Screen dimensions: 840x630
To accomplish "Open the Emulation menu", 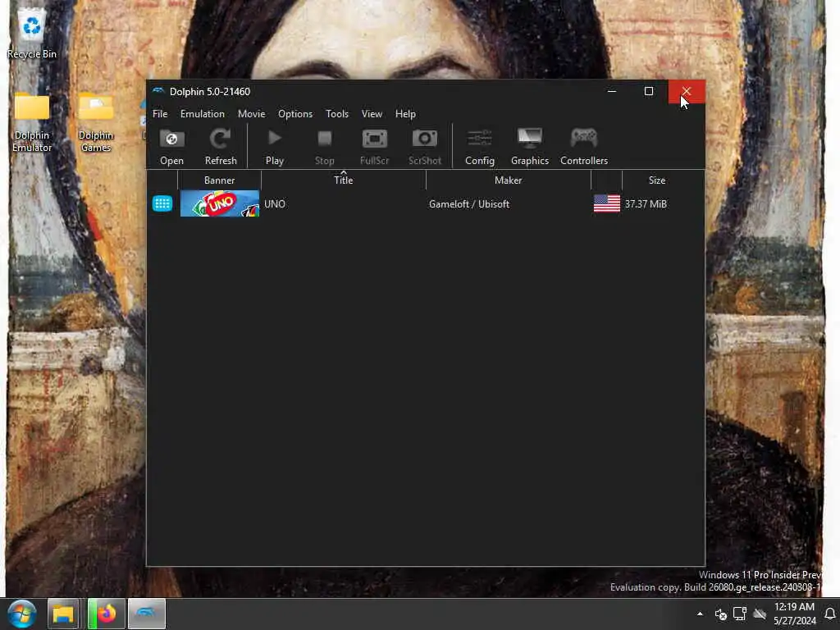I will [x=203, y=113].
